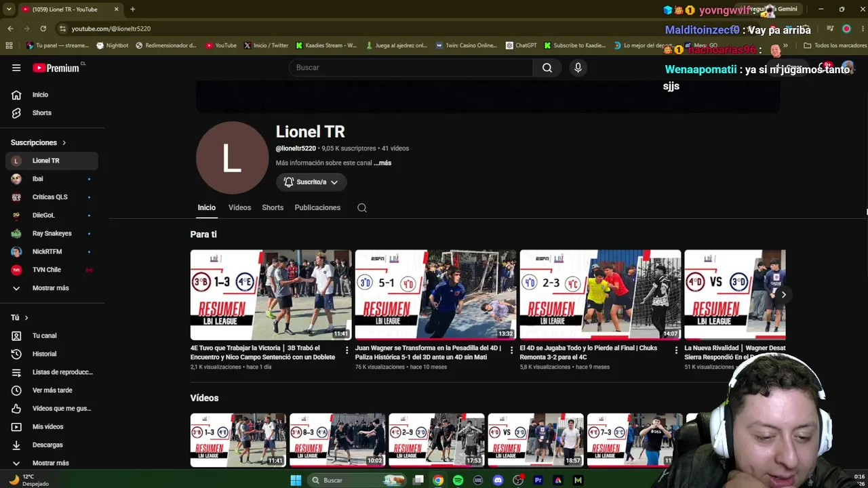Play the 4D 2-3 4C resumen video
Viewport: 868px width, 488px height.
point(601,295)
